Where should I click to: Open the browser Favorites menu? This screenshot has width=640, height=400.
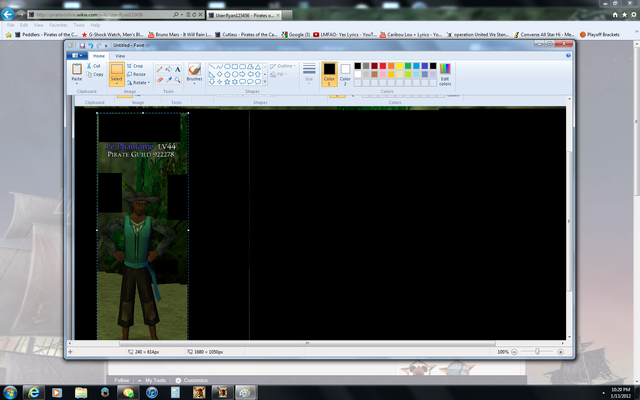[x=58, y=25]
